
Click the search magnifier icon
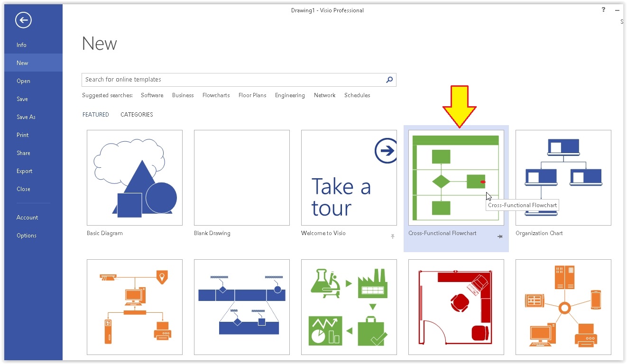click(389, 80)
